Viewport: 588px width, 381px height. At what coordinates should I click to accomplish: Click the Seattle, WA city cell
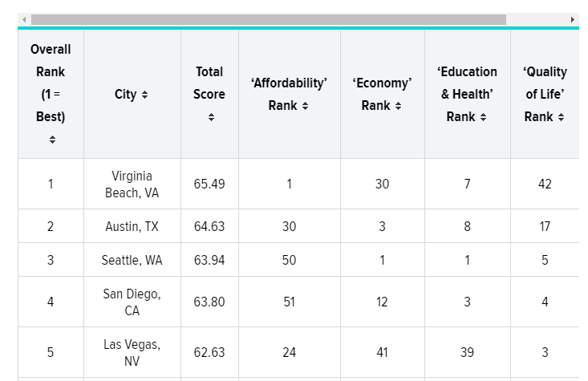[132, 260]
